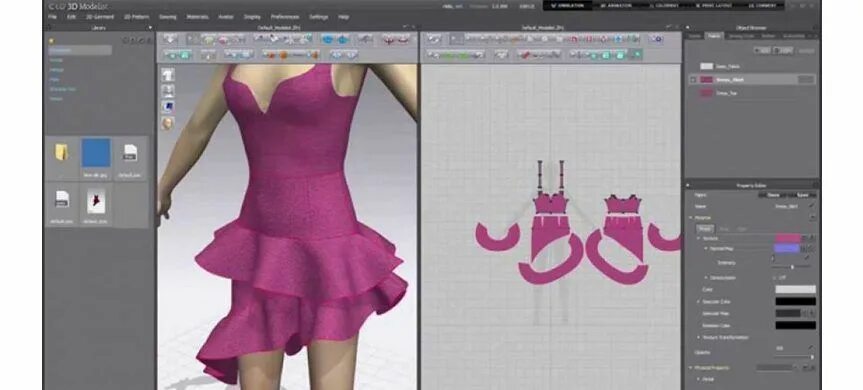This screenshot has width=863, height=390.
Task: Expand the Specular Color property
Action: click(699, 301)
